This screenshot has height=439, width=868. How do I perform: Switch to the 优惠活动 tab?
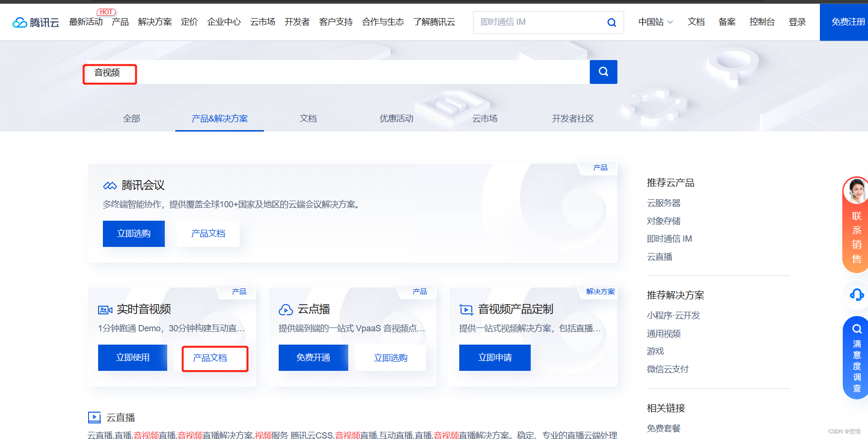[x=396, y=119]
